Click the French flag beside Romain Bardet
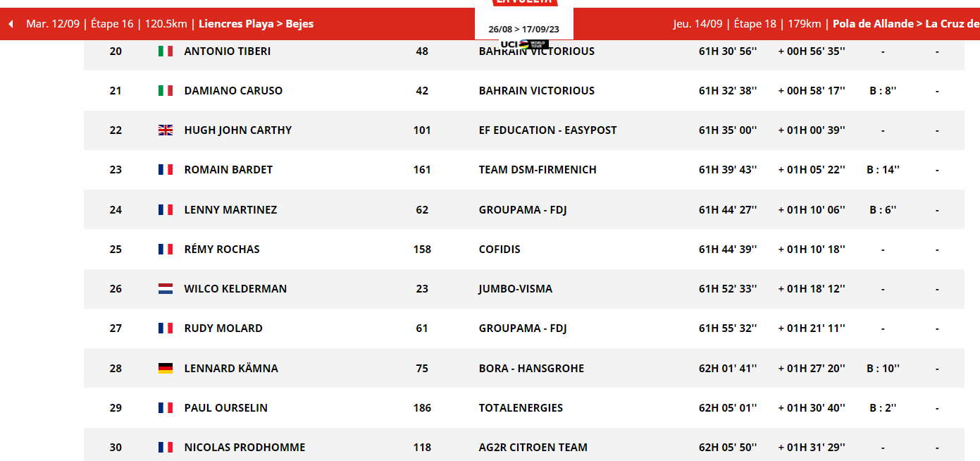 click(x=166, y=169)
